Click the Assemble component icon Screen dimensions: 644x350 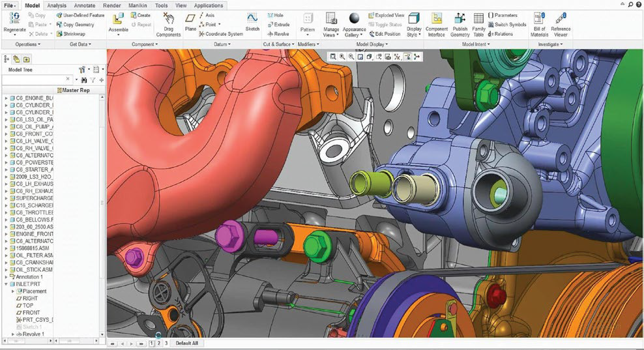tap(118, 19)
